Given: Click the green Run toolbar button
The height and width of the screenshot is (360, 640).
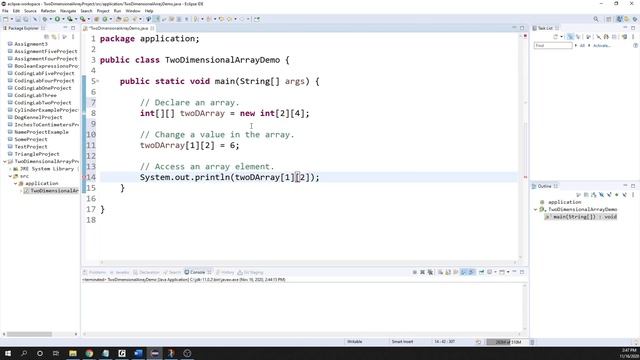Looking at the screenshot, I should (x=58, y=19).
